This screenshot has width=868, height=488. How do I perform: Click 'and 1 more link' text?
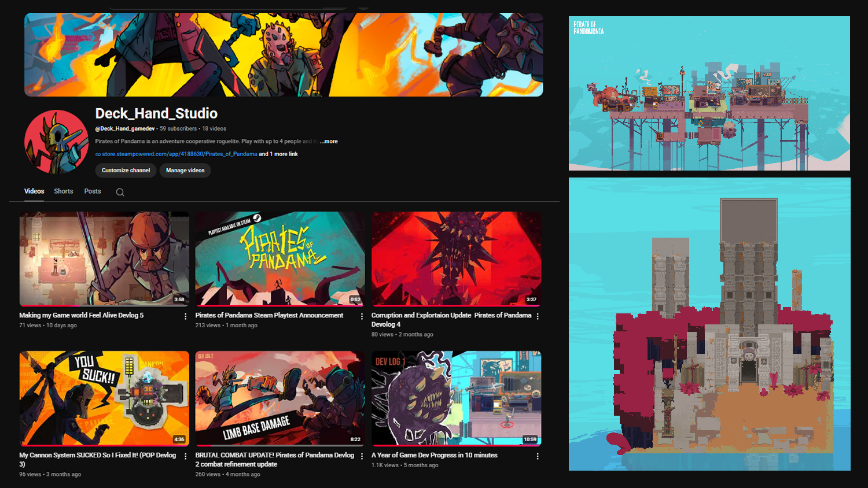[278, 154]
